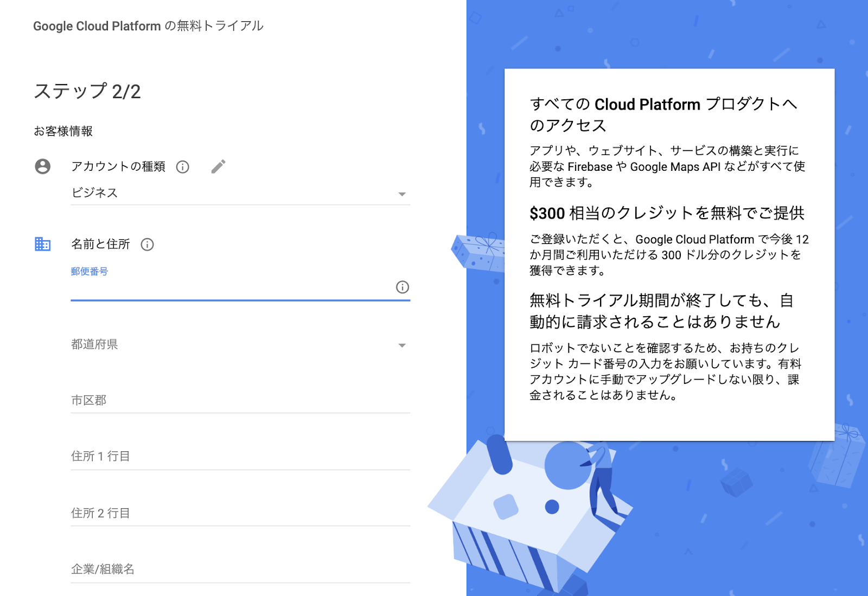Screen dimensions: 868x596
Task: Open info tooltip for 名前と住所
Action: (x=147, y=245)
